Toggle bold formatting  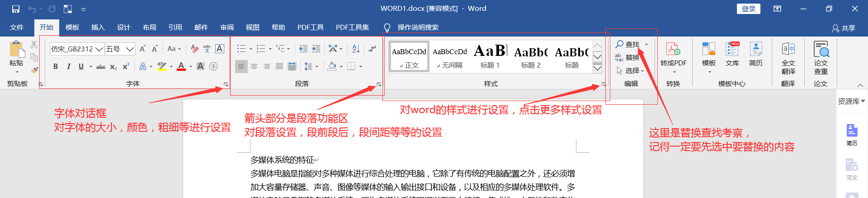click(x=56, y=66)
